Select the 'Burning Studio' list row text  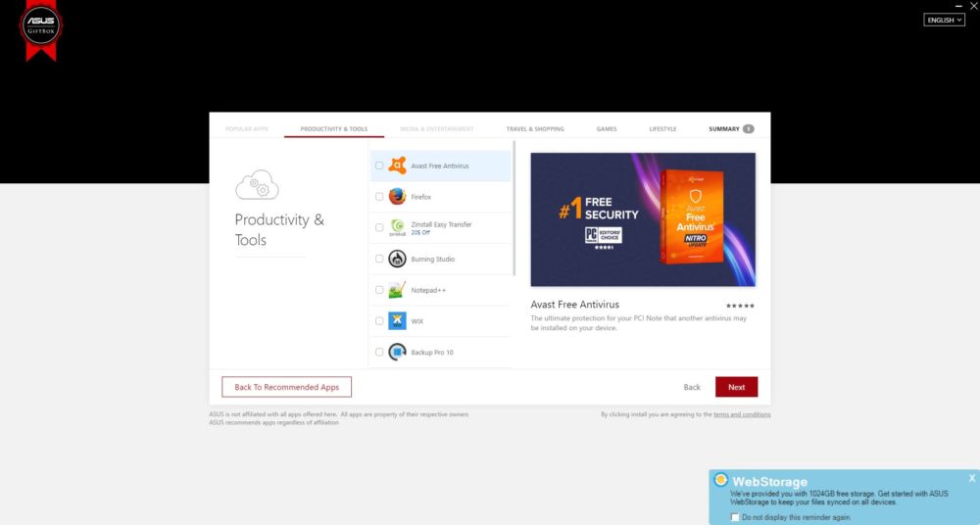[x=432, y=259]
